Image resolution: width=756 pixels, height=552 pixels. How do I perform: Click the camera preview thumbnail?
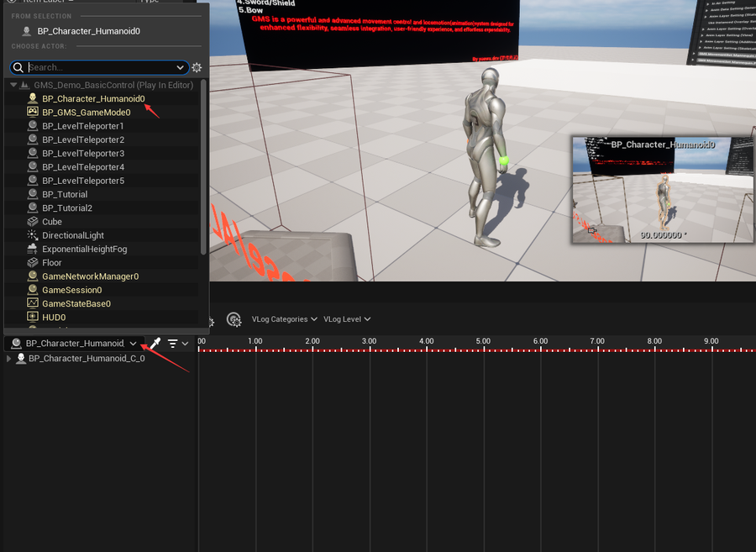[x=664, y=190]
